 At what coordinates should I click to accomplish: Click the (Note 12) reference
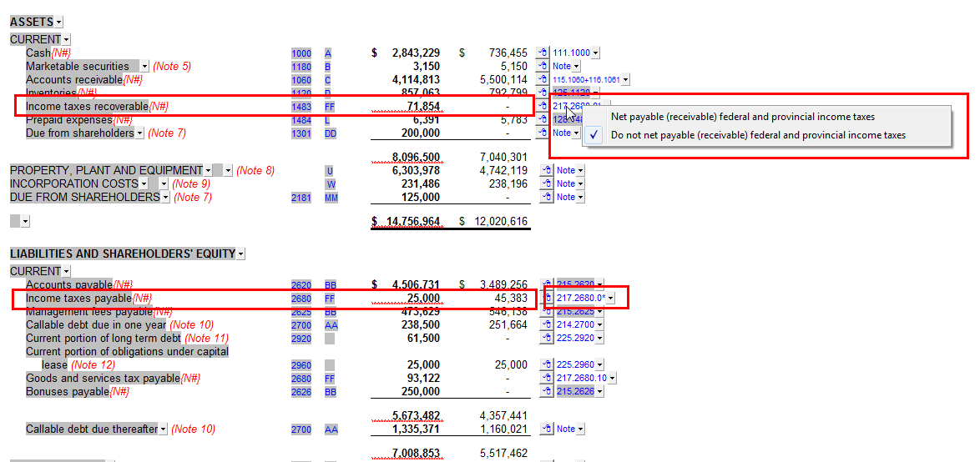[93, 364]
